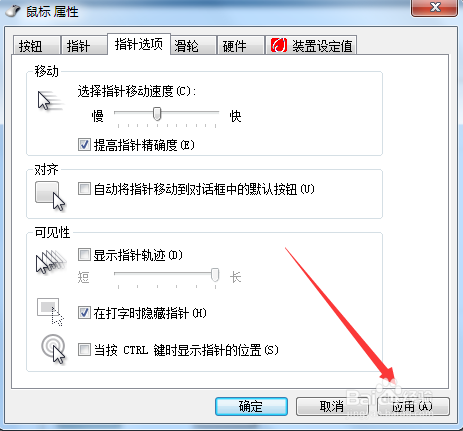
Task: Click the pointer speed motion icon
Action: pos(50,101)
